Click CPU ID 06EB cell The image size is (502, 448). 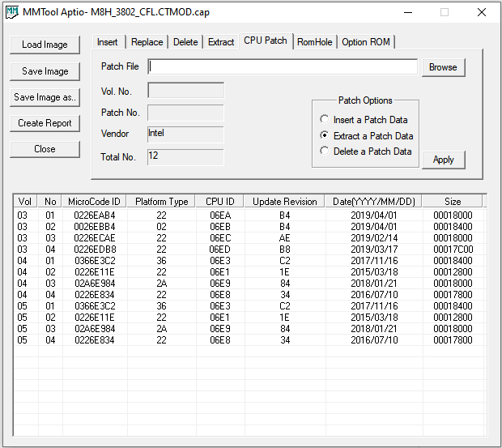[x=220, y=227]
